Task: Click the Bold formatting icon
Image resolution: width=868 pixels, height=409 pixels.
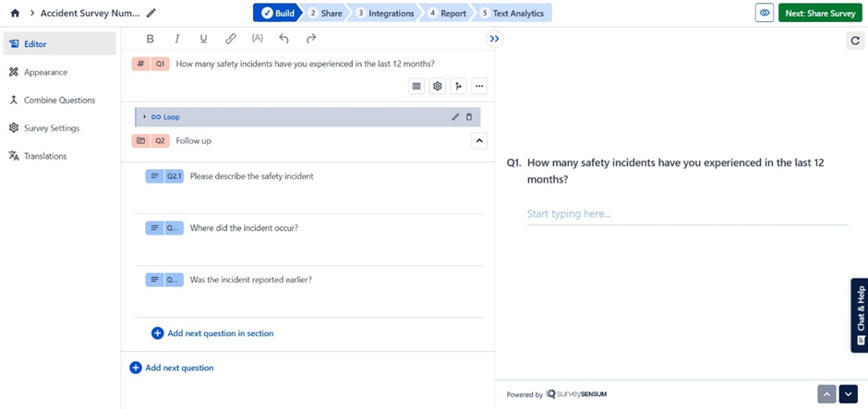Action: 151,39
